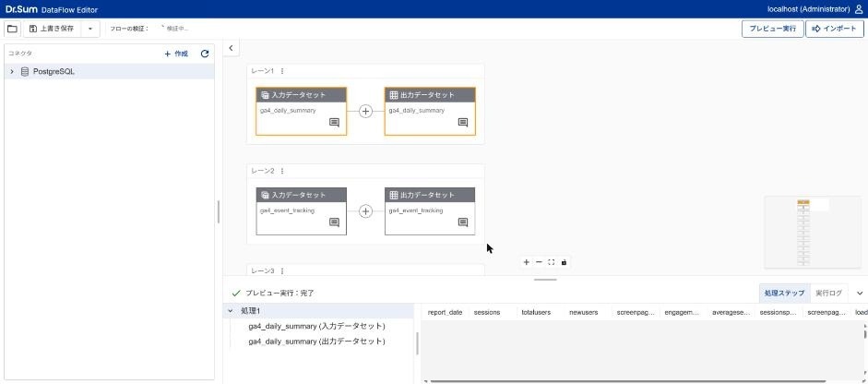This screenshot has width=868, height=384.
Task: Select ga4_daily_summary (入力データセット) step
Action: click(316, 326)
